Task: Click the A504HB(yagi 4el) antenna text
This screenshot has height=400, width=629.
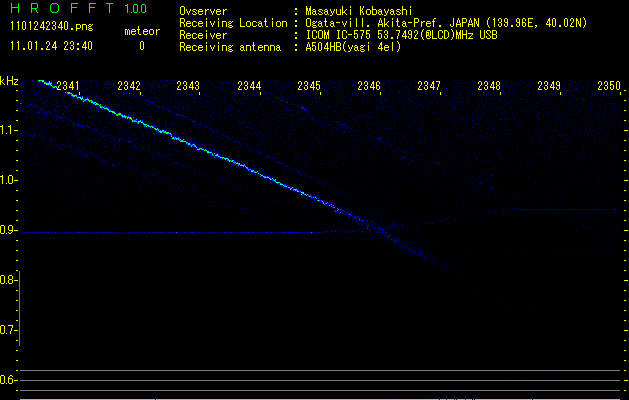Action: coord(353,47)
